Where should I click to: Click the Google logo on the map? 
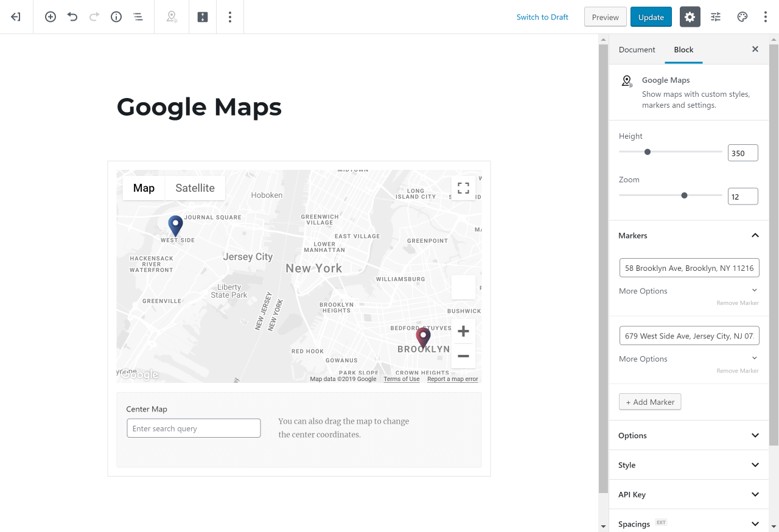tap(139, 375)
